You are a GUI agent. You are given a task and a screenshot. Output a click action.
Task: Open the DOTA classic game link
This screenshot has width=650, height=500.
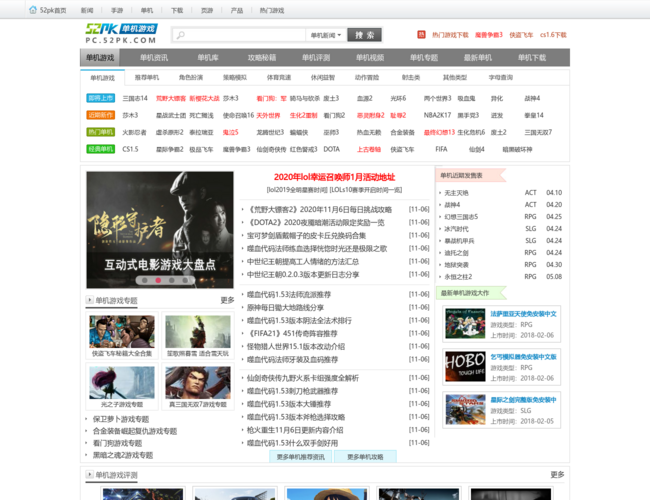coord(332,149)
